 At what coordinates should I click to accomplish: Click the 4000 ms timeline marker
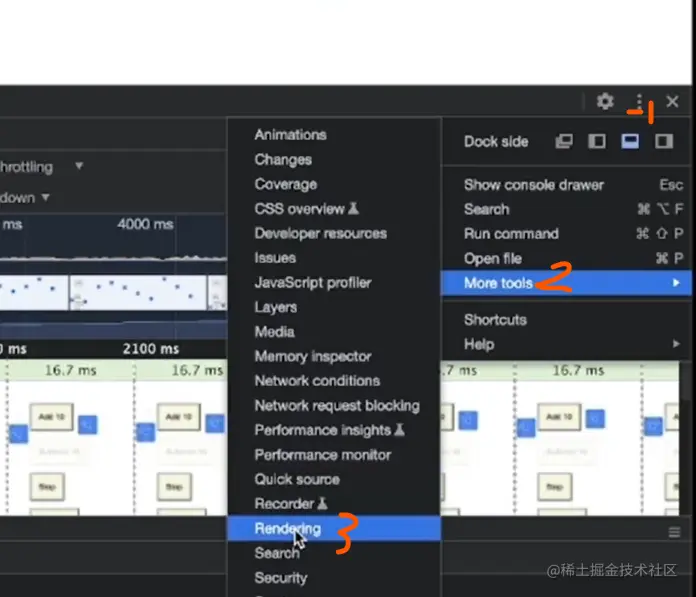[x=145, y=224]
